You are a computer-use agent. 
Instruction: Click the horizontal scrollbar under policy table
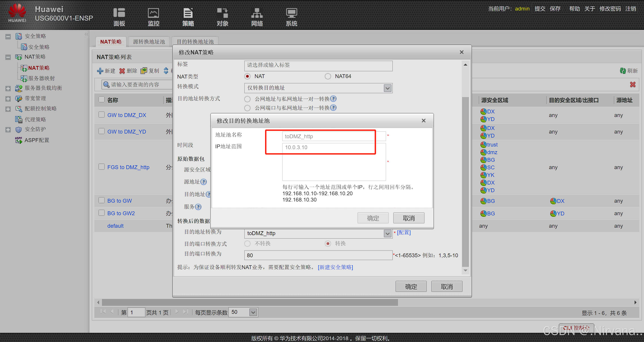250,302
